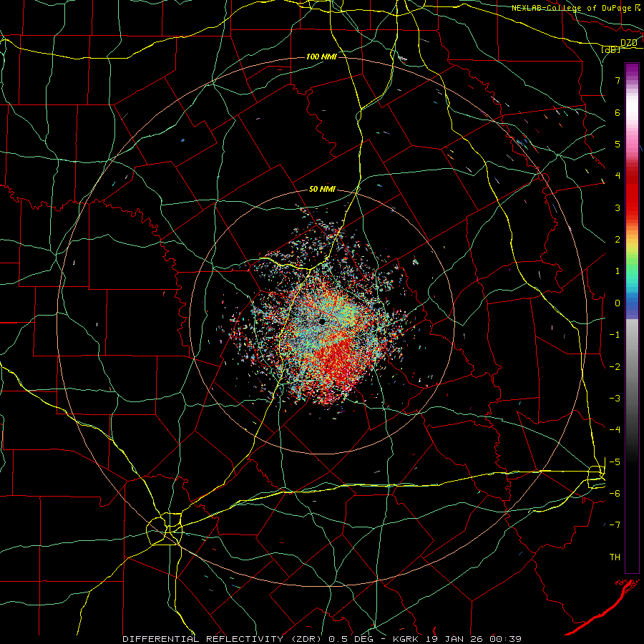Viewport: 644px width, 644px height.
Task: Click the 3 value on color scale
Action: pos(618,208)
